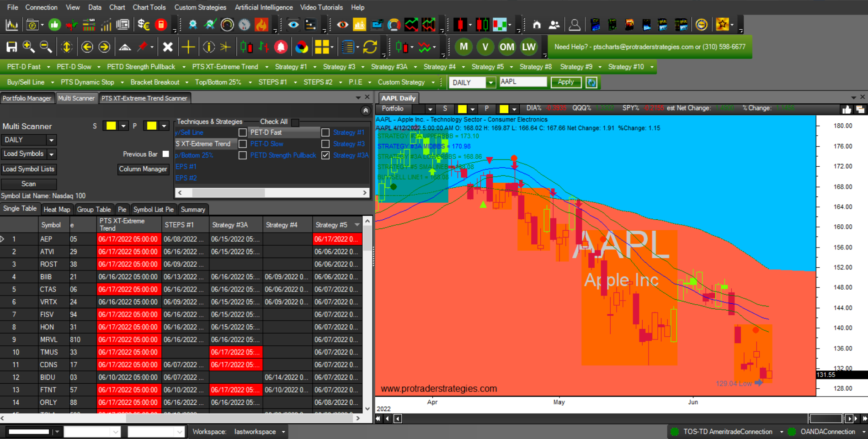This screenshot has width=868, height=439.
Task: Open the Chart Tools menu
Action: pyautogui.click(x=149, y=7)
